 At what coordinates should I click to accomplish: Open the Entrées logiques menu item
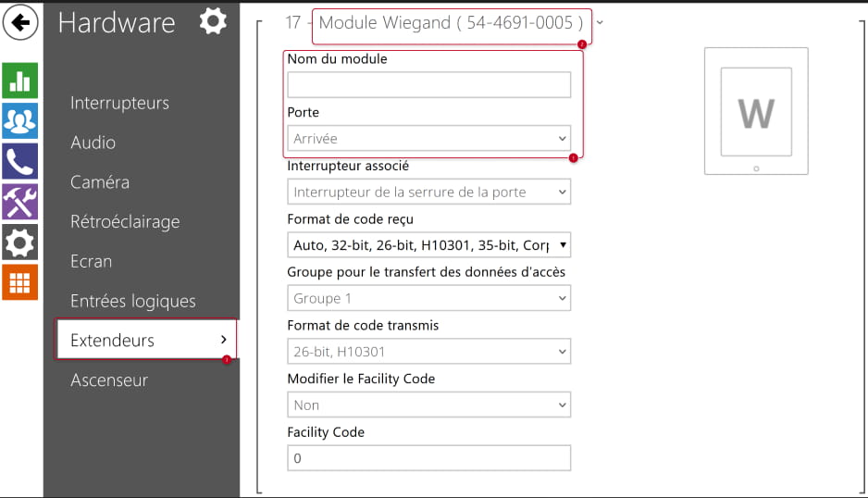tap(133, 302)
